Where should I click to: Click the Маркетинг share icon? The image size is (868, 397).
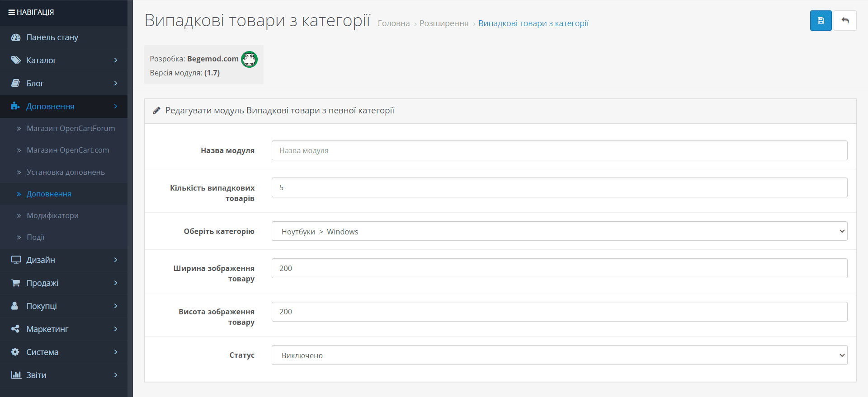(15, 329)
